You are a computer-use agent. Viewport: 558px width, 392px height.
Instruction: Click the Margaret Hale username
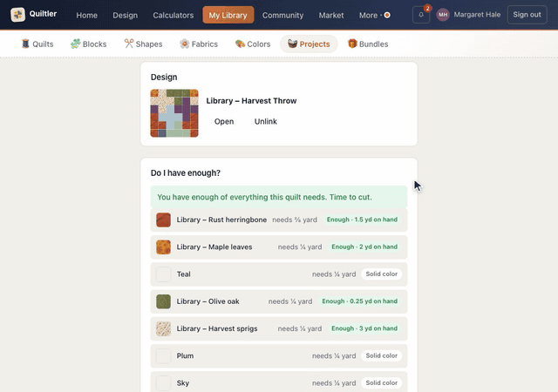(x=477, y=15)
